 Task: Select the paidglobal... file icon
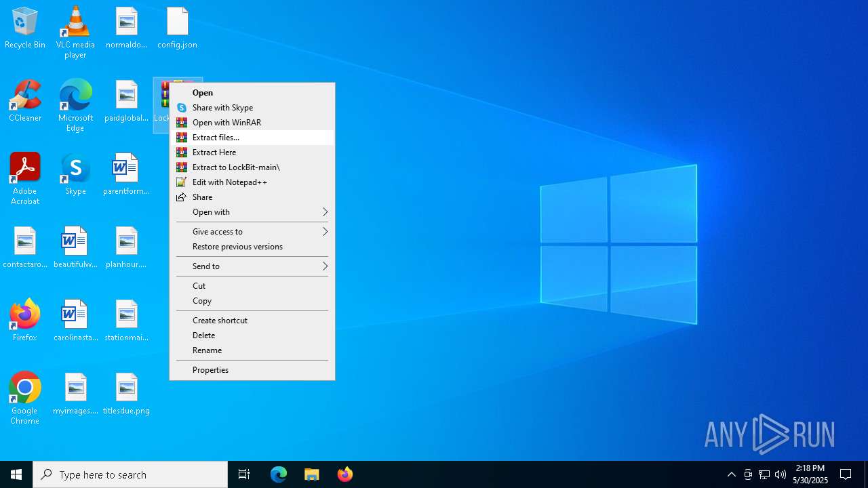click(x=126, y=102)
